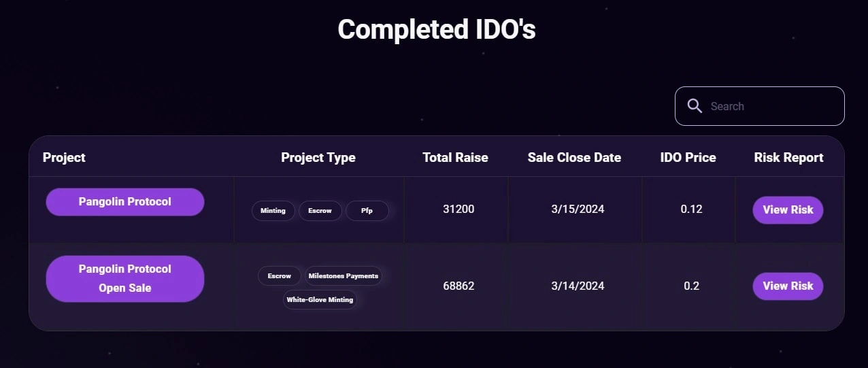868x368 pixels.
Task: Select the White-Glove Minting tag
Action: tap(320, 300)
